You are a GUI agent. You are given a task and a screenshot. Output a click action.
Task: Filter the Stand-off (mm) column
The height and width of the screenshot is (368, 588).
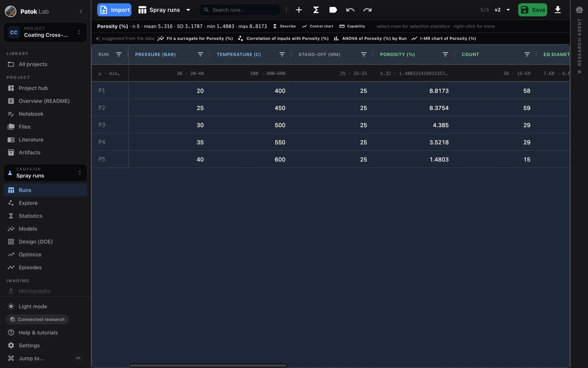(363, 54)
